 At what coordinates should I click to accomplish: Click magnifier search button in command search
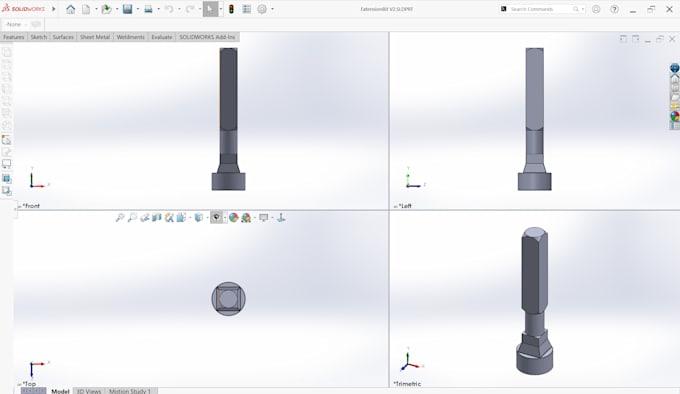pyautogui.click(x=575, y=9)
